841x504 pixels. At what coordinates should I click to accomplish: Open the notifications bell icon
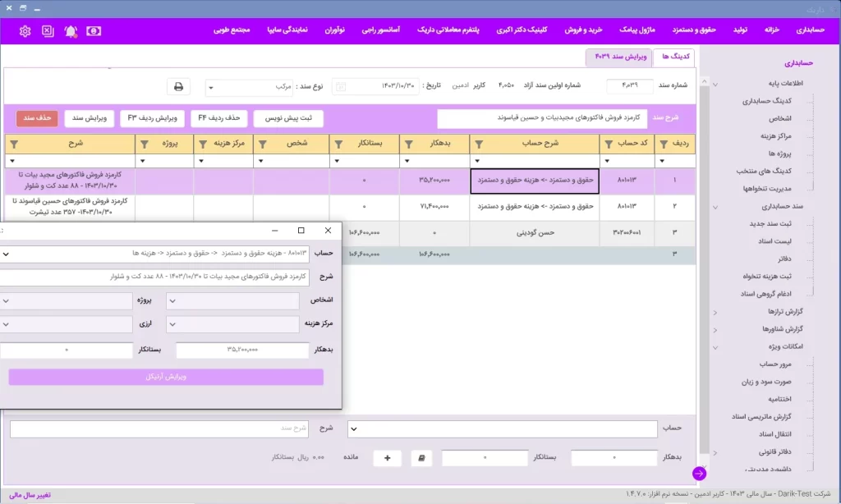[x=71, y=31]
